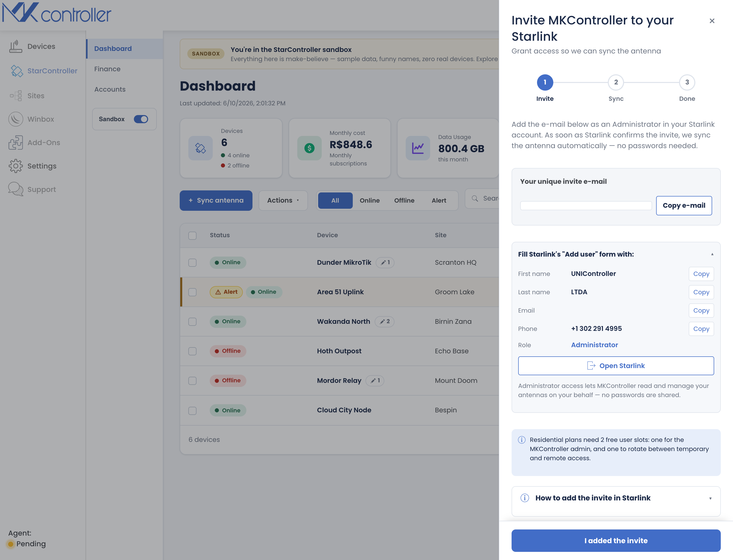Select the Wakanda North row checkbox
The image size is (733, 560).
192,322
